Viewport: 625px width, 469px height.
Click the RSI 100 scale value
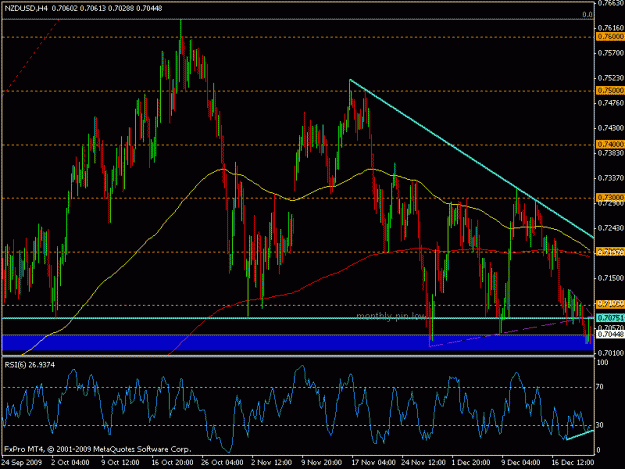(603, 363)
